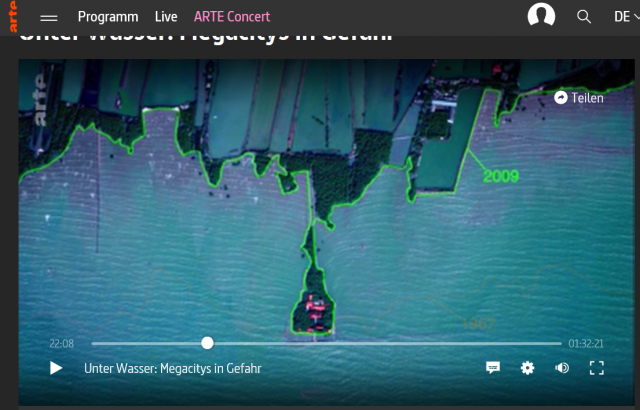The height and width of the screenshot is (410, 640).
Task: Click the video progress slider handle
Action: pos(207,343)
